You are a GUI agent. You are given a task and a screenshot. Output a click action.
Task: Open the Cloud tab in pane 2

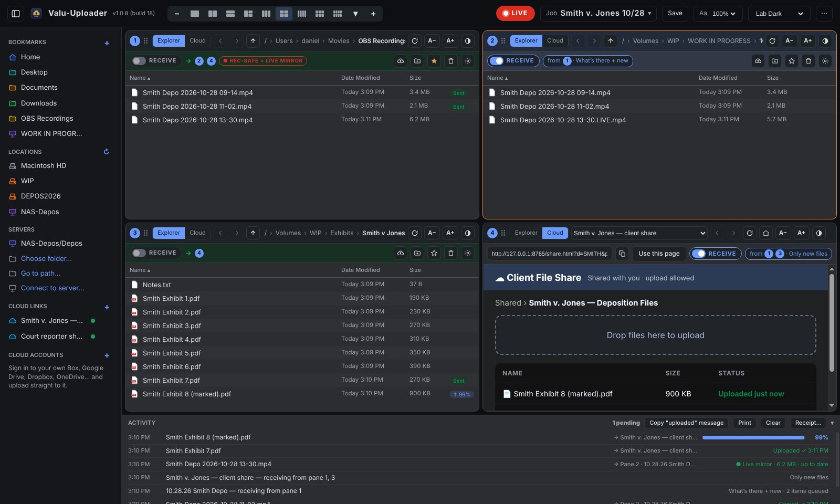[555, 41]
